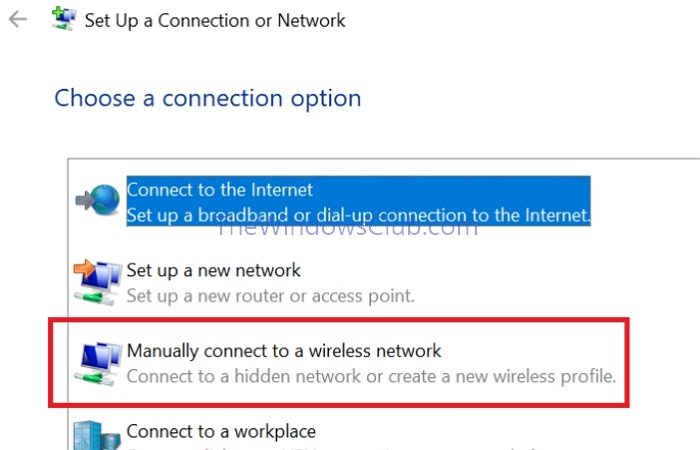Click empty list area right of Connect to a workplace
700x450 pixels.
pyautogui.click(x=500, y=432)
